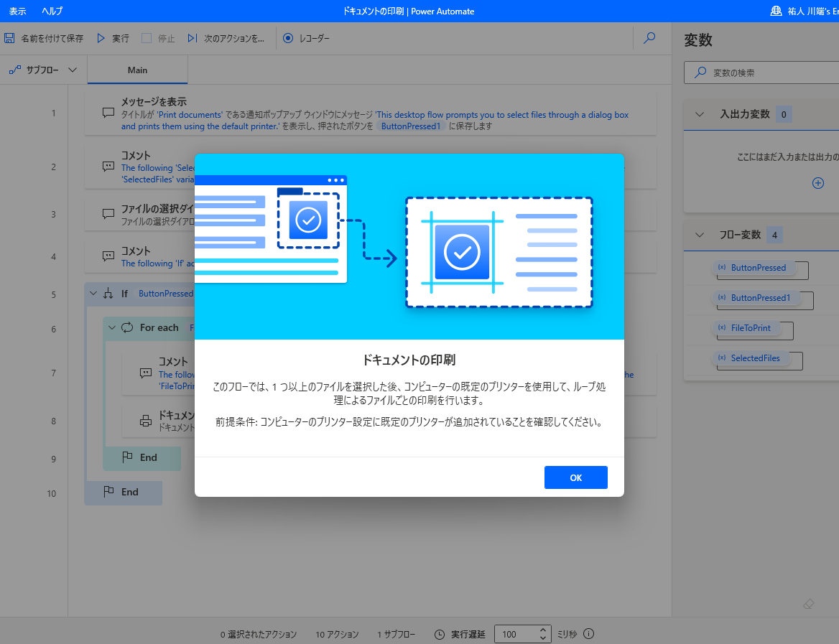
Task: Click the input/output variable count badge 0
Action: click(784, 114)
